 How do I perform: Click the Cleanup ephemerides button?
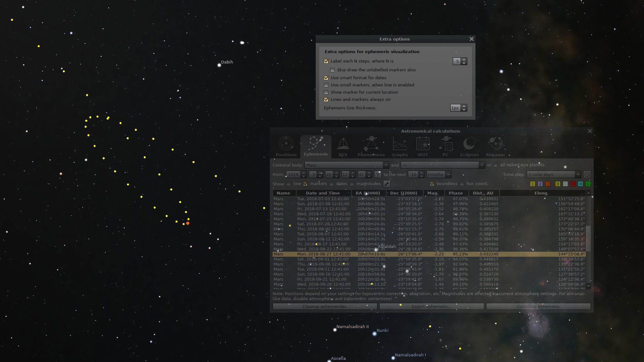tap(325, 306)
